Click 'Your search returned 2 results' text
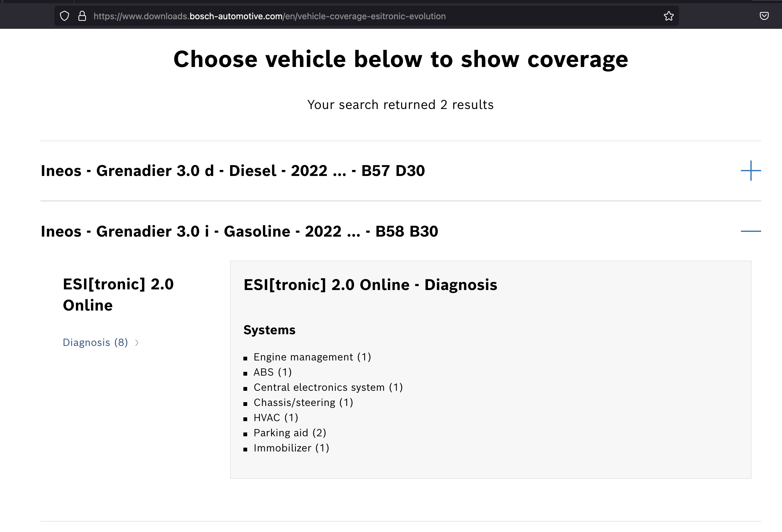Screen dimensions: 782x532 click(x=400, y=105)
